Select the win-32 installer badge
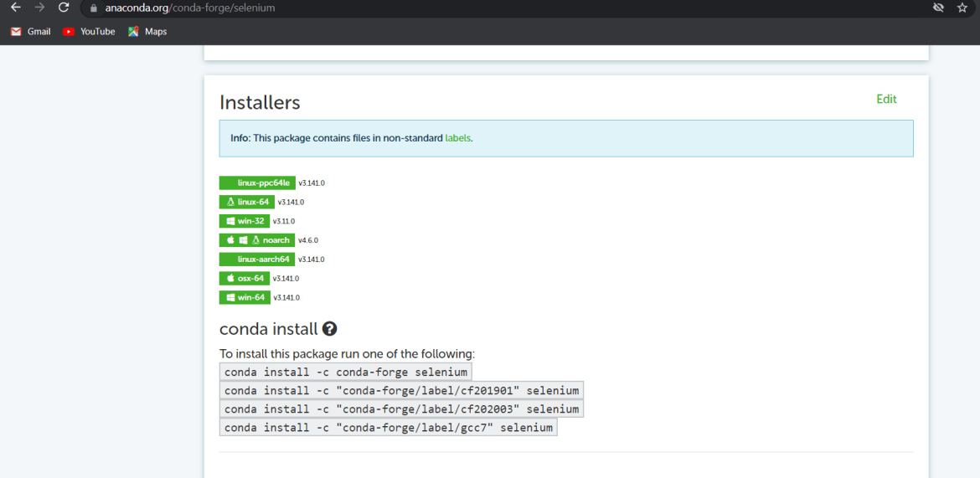 245,221
